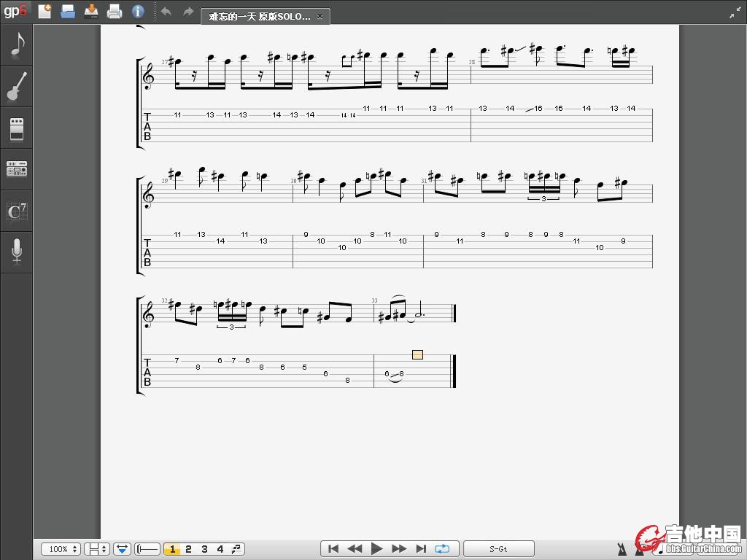Click the open file folder icon
The height and width of the screenshot is (560, 747).
click(68, 11)
